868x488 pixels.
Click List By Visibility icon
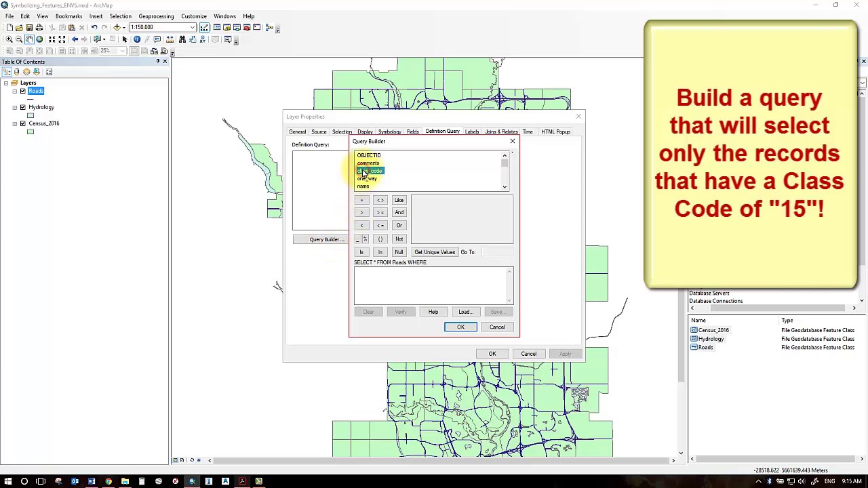(26, 72)
